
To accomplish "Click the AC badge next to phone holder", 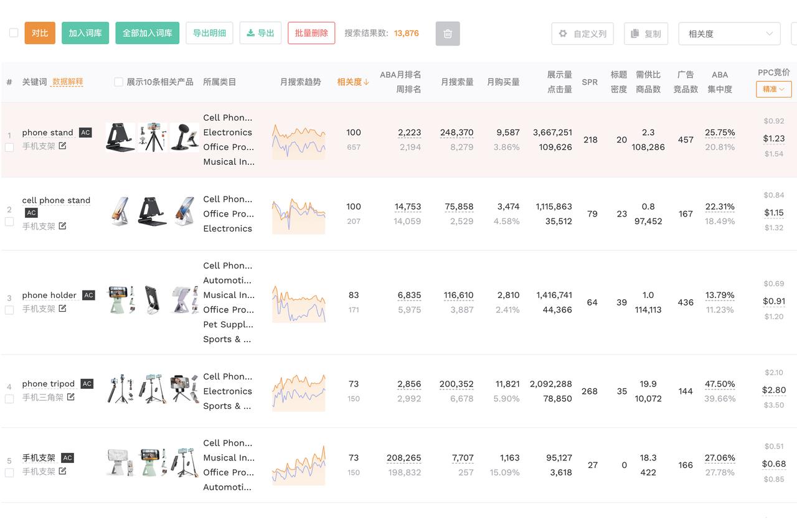I will tap(89, 296).
